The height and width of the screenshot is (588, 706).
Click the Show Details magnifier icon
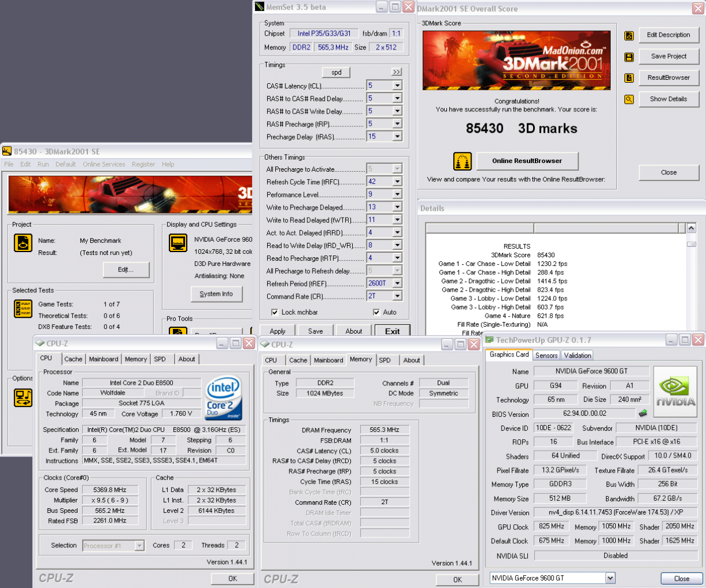(x=629, y=99)
